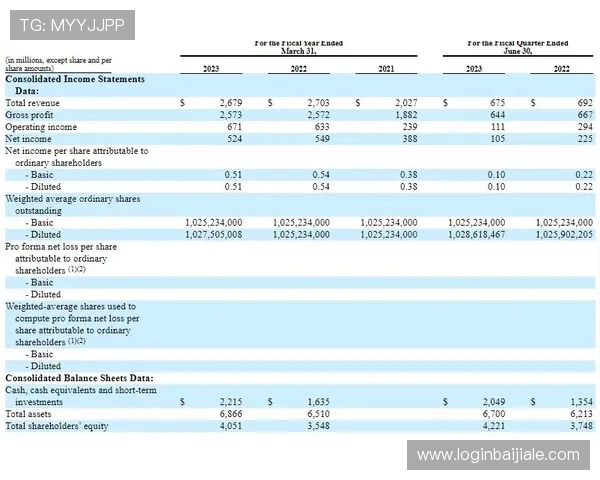Select the 1,028,618,467 diluted shares value

click(476, 234)
